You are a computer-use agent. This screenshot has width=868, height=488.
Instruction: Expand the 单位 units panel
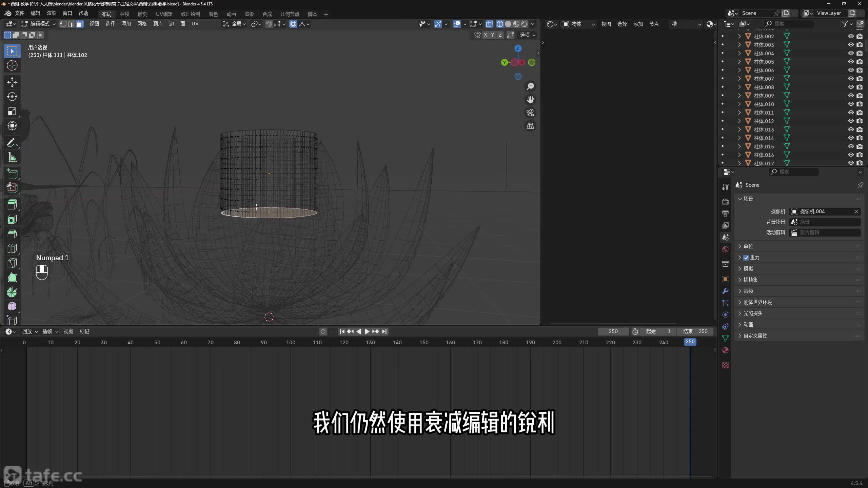(748, 246)
